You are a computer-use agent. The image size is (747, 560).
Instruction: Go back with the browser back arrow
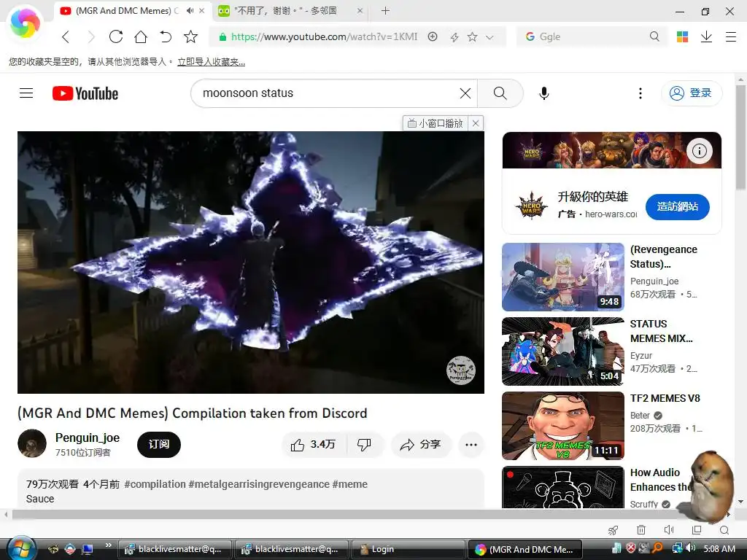point(66,36)
